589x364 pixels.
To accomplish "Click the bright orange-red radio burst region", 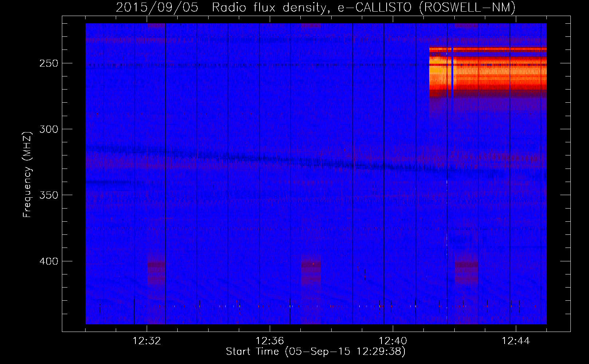I will pos(488,72).
